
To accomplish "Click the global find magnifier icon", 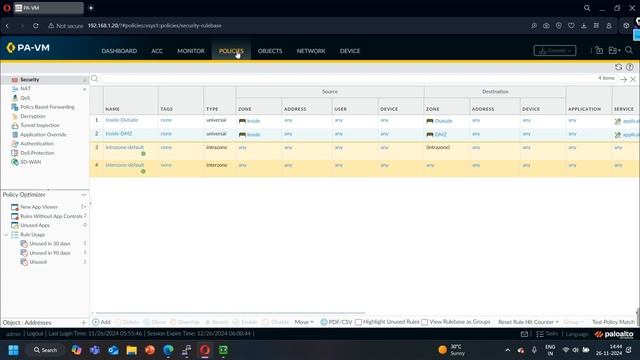I will (x=629, y=50).
